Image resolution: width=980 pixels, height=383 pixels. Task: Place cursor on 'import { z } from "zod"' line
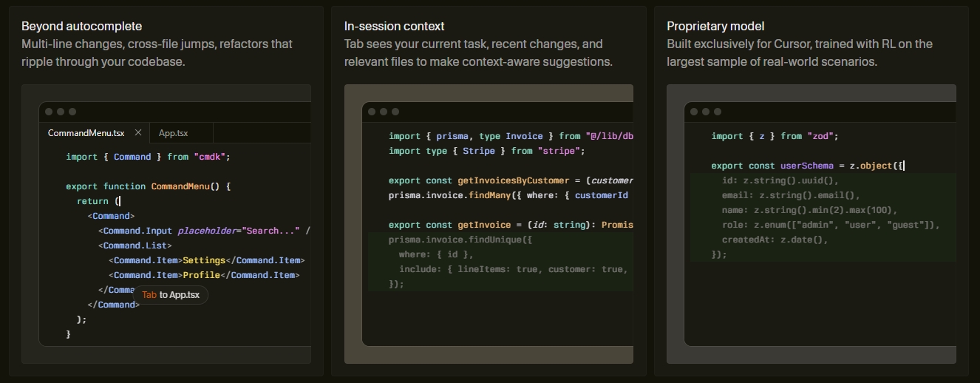click(x=775, y=136)
